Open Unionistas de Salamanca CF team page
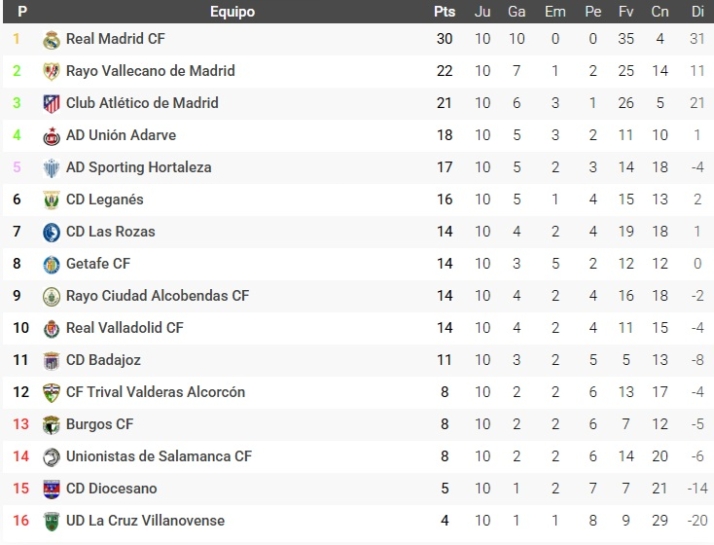 coord(158,456)
